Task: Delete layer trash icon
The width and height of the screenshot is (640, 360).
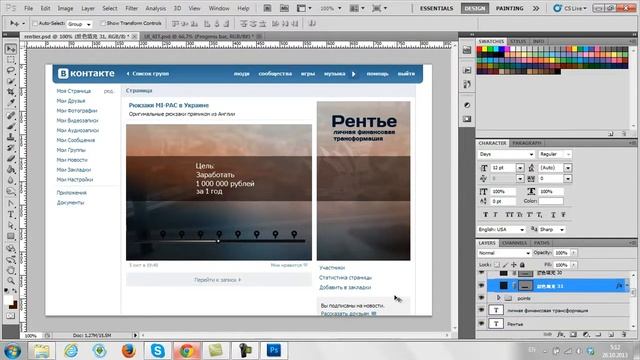Action: click(624, 334)
